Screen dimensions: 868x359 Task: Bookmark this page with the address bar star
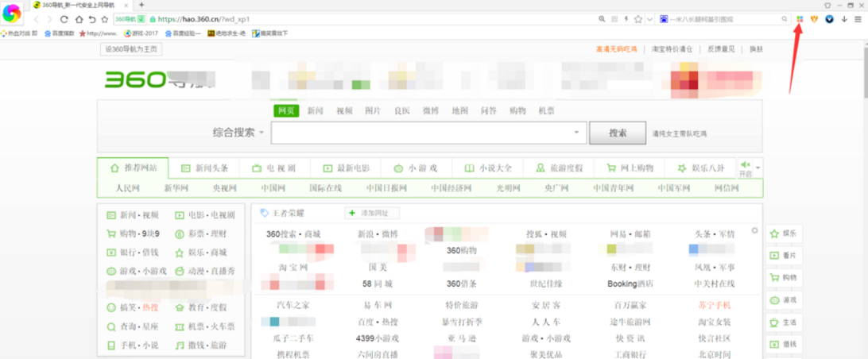click(x=637, y=19)
